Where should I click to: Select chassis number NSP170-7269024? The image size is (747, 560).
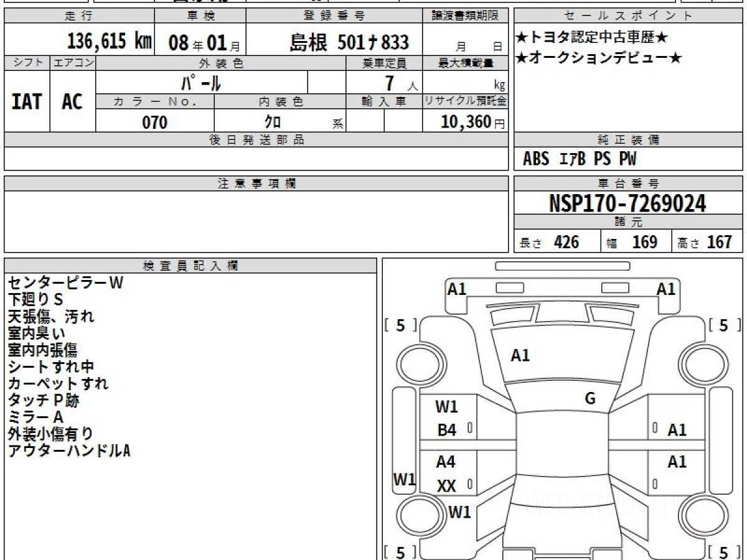[x=627, y=203]
